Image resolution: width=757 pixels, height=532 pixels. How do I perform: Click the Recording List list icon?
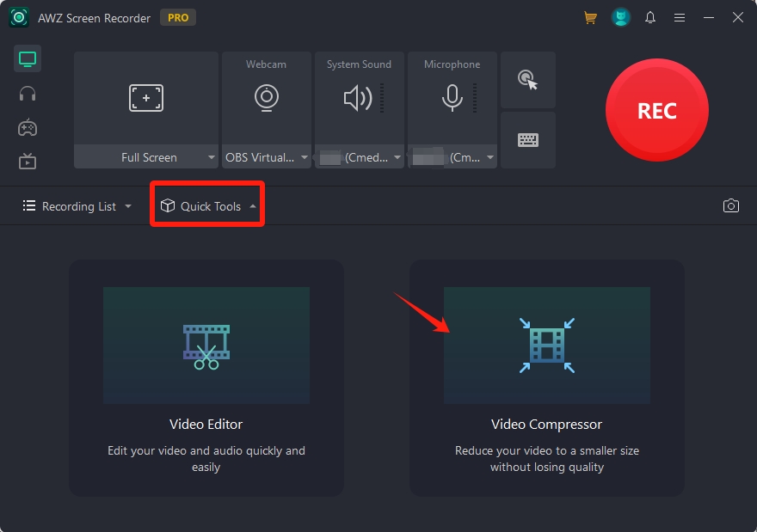pos(29,206)
